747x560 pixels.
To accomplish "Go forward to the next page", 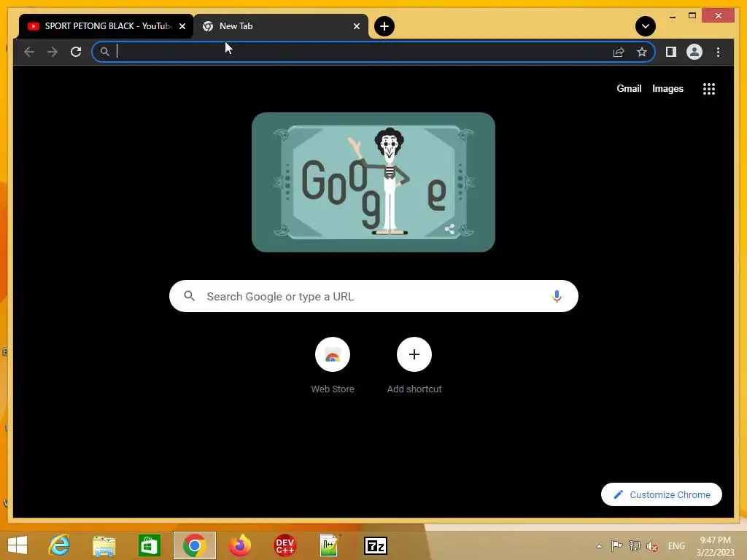I will (53, 52).
